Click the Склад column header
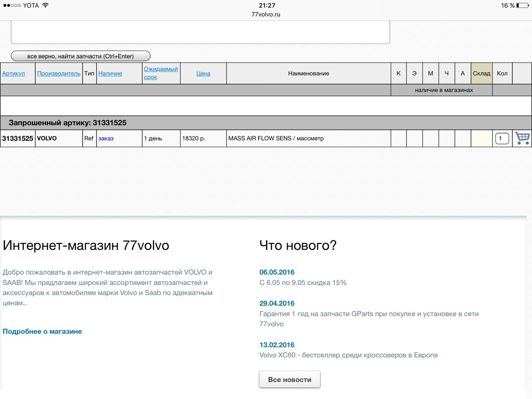 click(x=482, y=73)
